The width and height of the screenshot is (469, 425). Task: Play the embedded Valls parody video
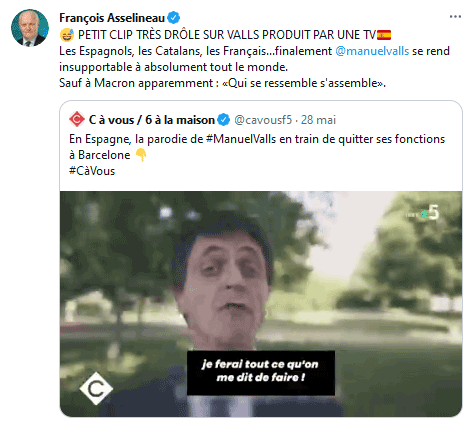261,304
